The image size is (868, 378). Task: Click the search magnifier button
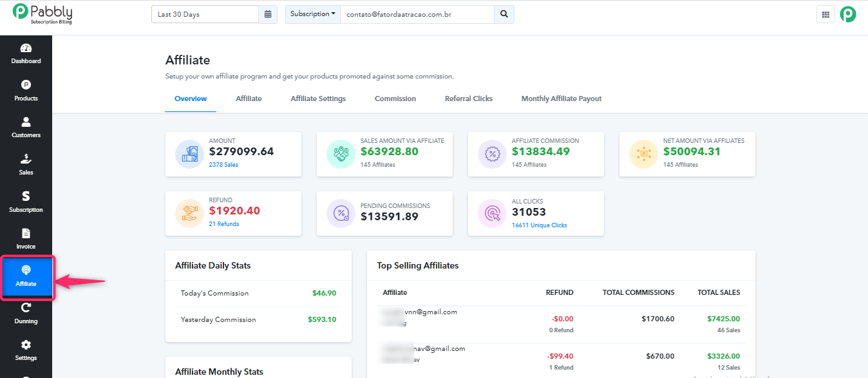point(504,14)
